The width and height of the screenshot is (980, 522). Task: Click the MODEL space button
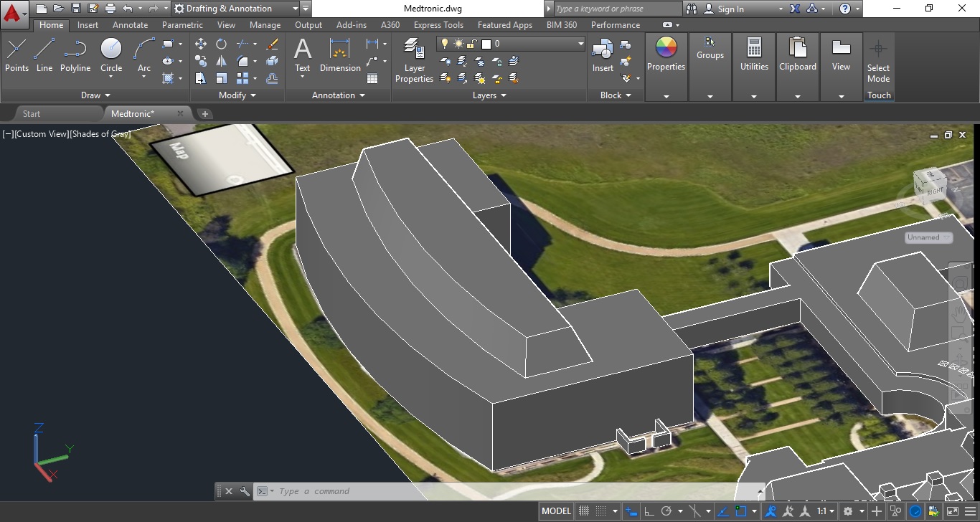click(x=557, y=511)
